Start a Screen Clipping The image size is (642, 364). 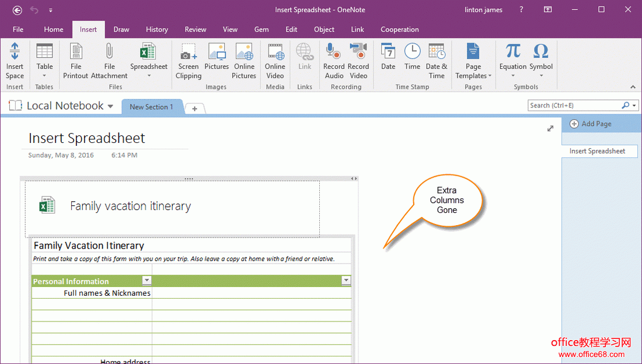(x=189, y=51)
